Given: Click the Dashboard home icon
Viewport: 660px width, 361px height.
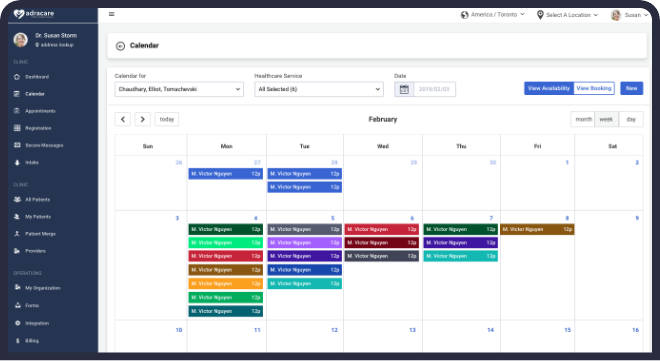Looking at the screenshot, I should tap(17, 77).
